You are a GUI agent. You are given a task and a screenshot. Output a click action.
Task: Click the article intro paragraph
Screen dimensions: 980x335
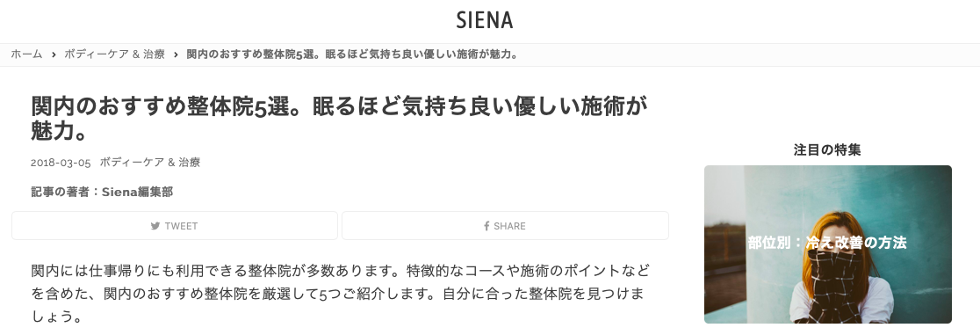point(341,294)
